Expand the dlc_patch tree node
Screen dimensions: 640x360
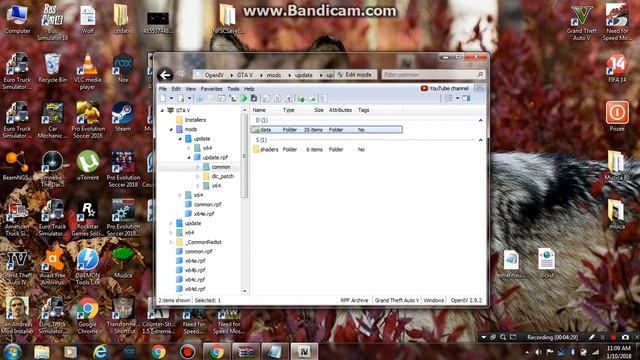pyautogui.click(x=198, y=176)
